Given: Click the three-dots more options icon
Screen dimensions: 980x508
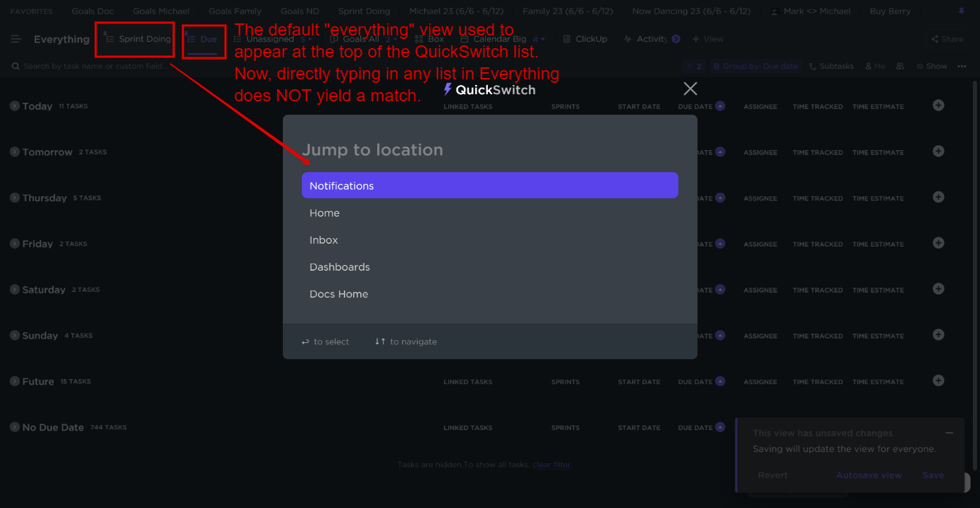Looking at the screenshot, I should (x=962, y=66).
